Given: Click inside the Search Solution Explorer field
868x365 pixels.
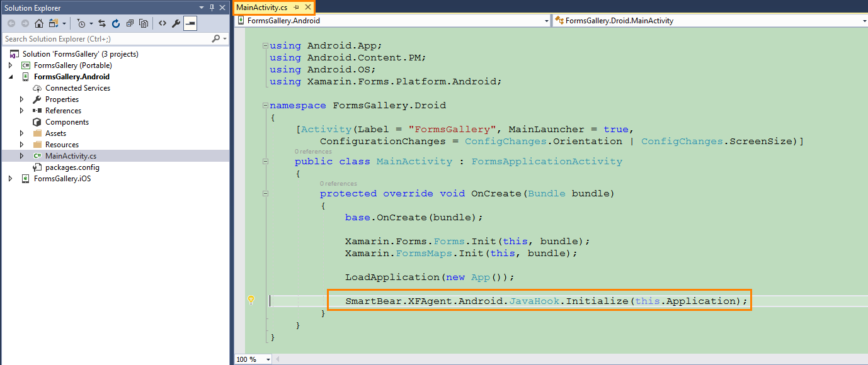Looking at the screenshot, I should (x=94, y=38).
